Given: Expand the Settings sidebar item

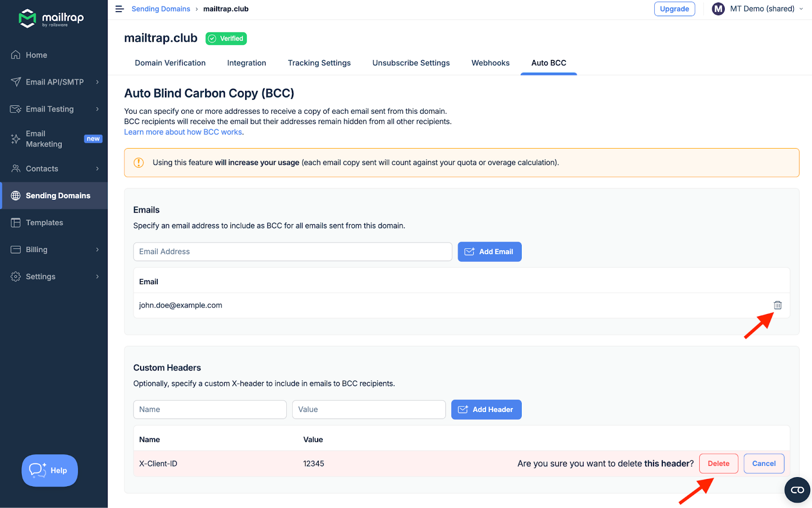Looking at the screenshot, I should pyautogui.click(x=41, y=276).
